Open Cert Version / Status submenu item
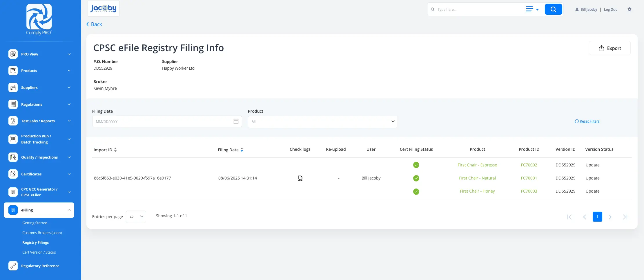The width and height of the screenshot is (644, 280). tap(39, 252)
